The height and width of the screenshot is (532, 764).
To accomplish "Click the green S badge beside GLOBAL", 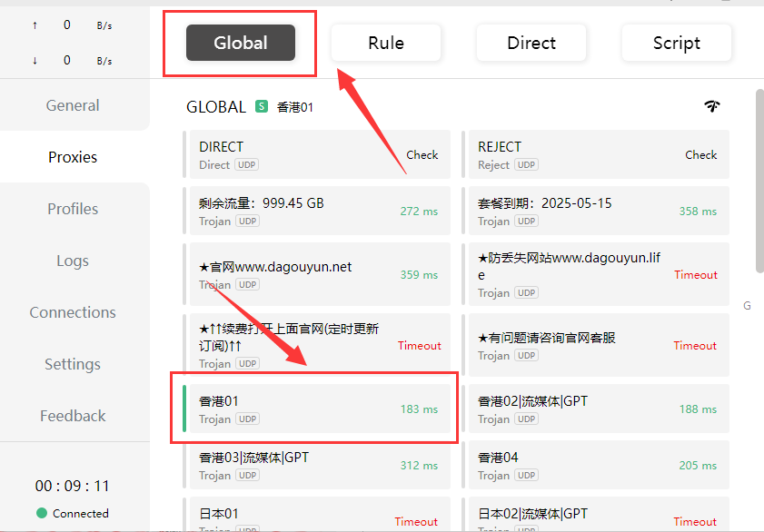I will pyautogui.click(x=262, y=106).
